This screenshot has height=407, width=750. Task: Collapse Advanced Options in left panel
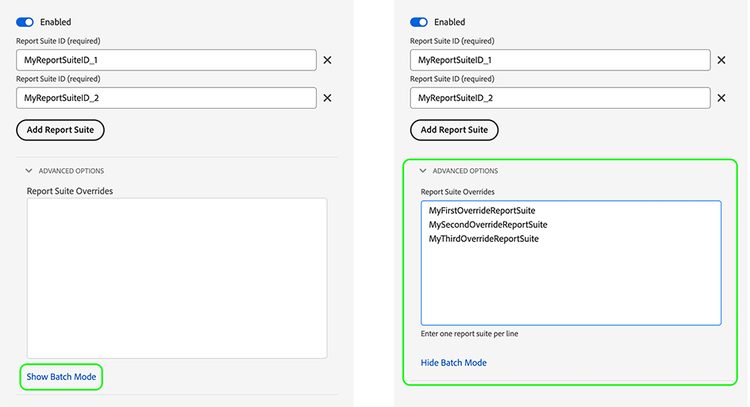tap(30, 171)
